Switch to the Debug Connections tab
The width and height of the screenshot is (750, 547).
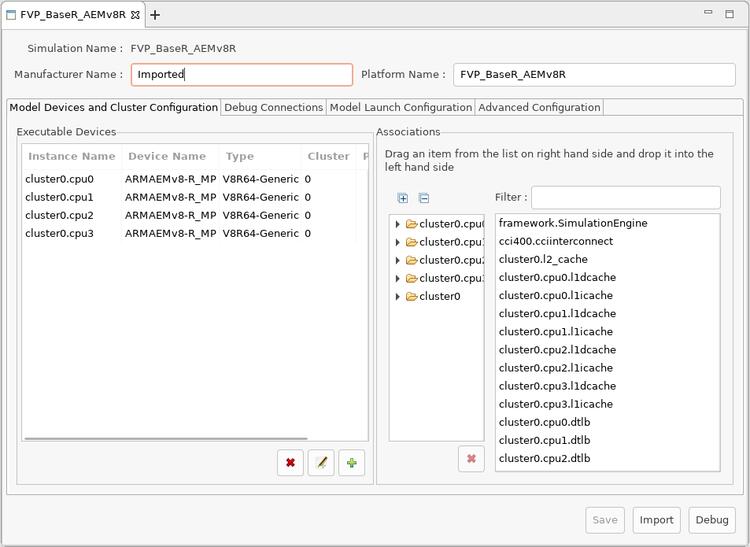[273, 107]
